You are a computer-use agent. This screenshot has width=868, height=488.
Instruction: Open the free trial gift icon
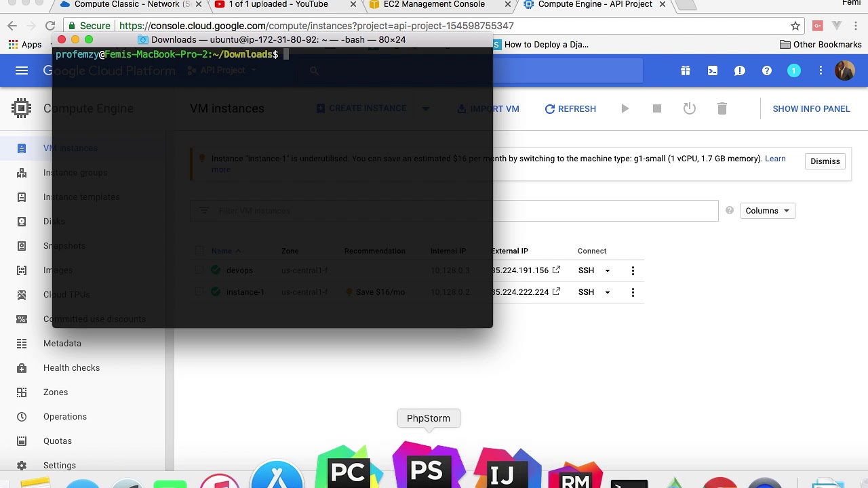[x=686, y=70]
